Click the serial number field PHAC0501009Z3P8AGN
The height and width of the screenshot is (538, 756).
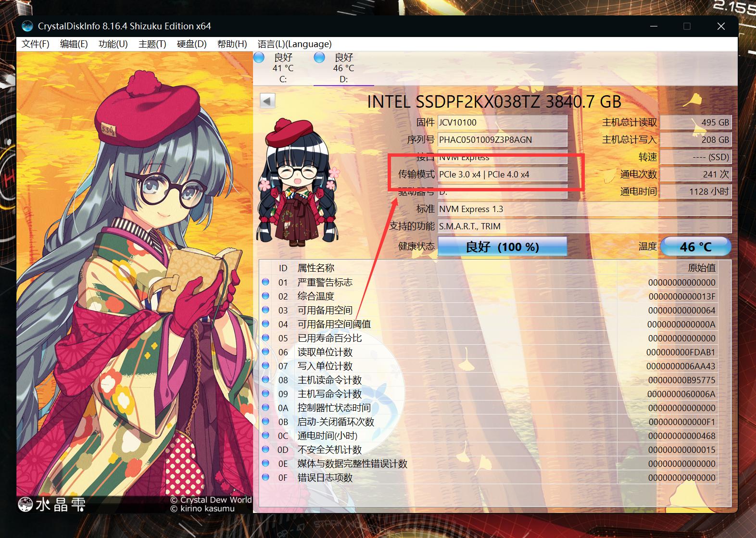pyautogui.click(x=502, y=140)
